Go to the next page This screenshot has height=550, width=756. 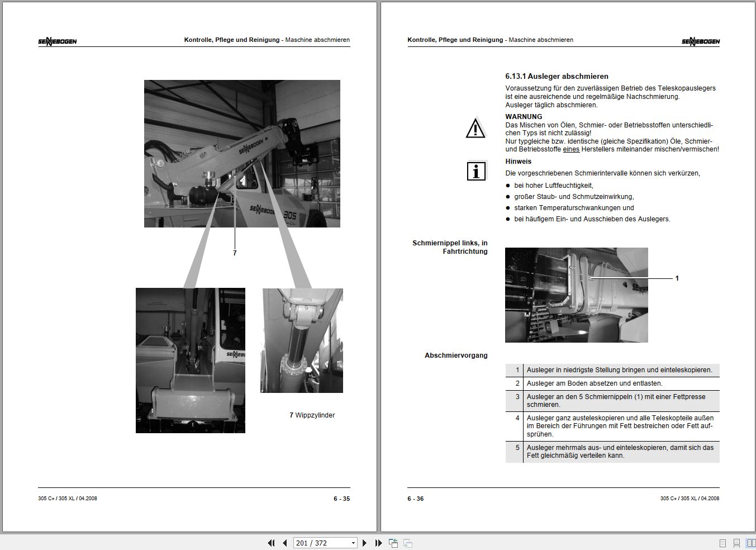click(365, 543)
